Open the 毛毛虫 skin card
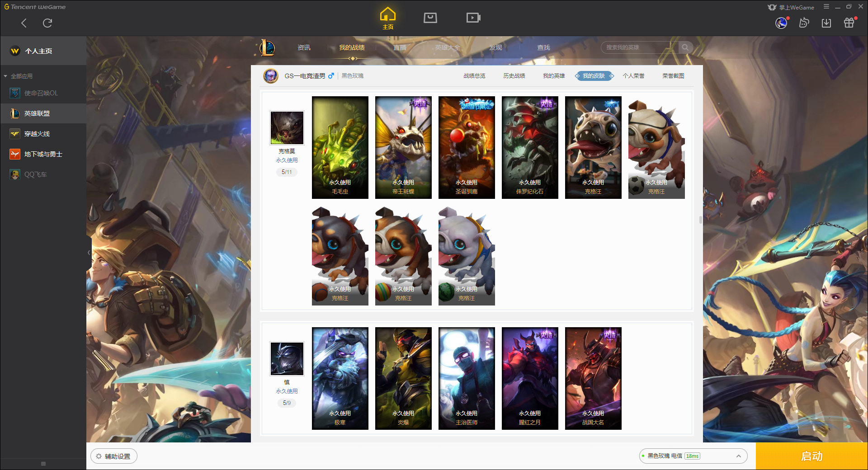This screenshot has width=868, height=470. pyautogui.click(x=340, y=147)
